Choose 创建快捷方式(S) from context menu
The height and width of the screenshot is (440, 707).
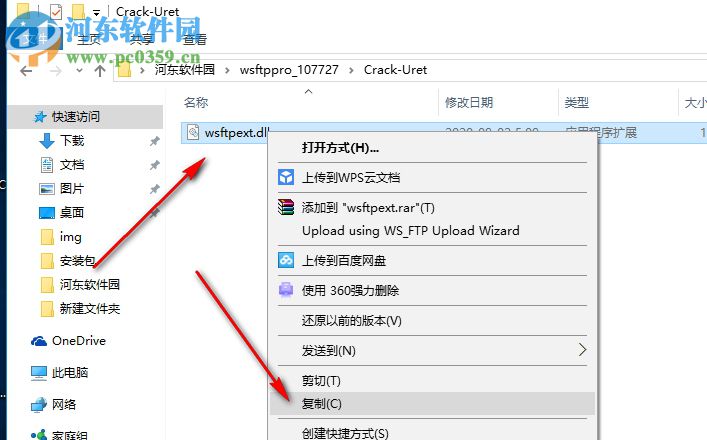(433, 432)
